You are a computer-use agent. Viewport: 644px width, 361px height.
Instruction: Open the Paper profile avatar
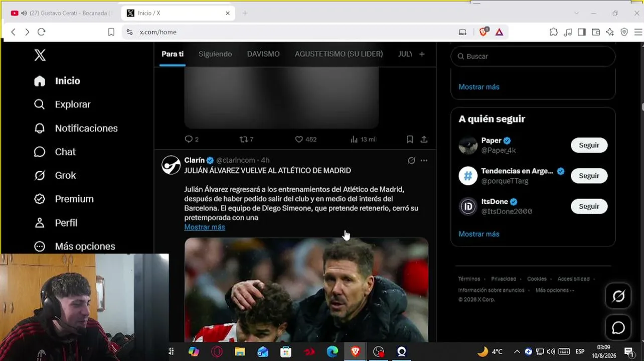click(x=468, y=145)
